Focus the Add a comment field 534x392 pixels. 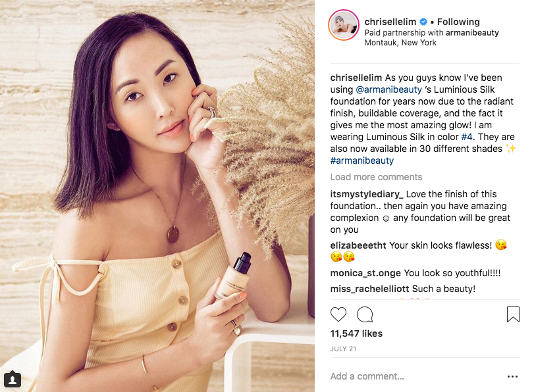tap(415, 376)
